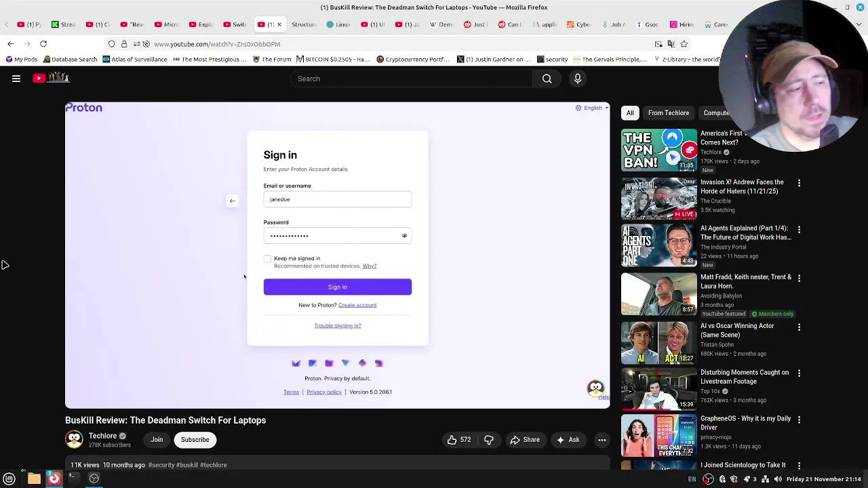Screen dimensions: 868x488
Task: Open the Terms link
Action: tap(291, 392)
